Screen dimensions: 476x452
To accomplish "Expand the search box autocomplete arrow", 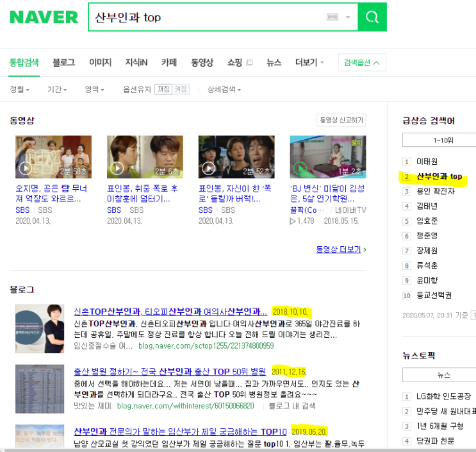I will coord(348,17).
